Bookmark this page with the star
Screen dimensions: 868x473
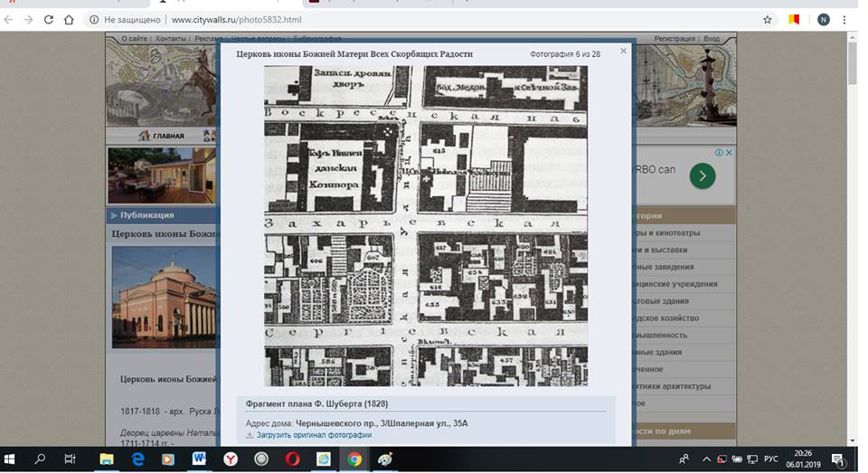[x=768, y=20]
